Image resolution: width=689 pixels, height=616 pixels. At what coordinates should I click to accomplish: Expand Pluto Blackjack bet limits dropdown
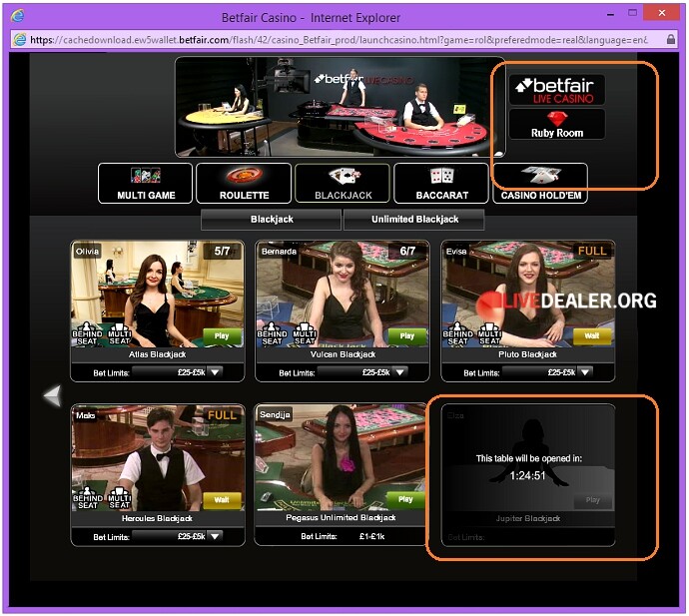point(585,372)
